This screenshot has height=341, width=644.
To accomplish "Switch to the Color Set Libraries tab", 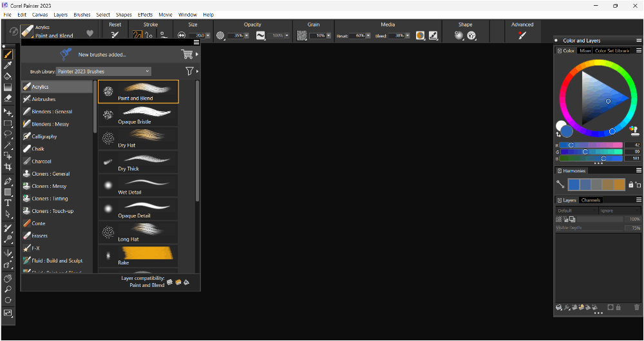I will point(612,51).
